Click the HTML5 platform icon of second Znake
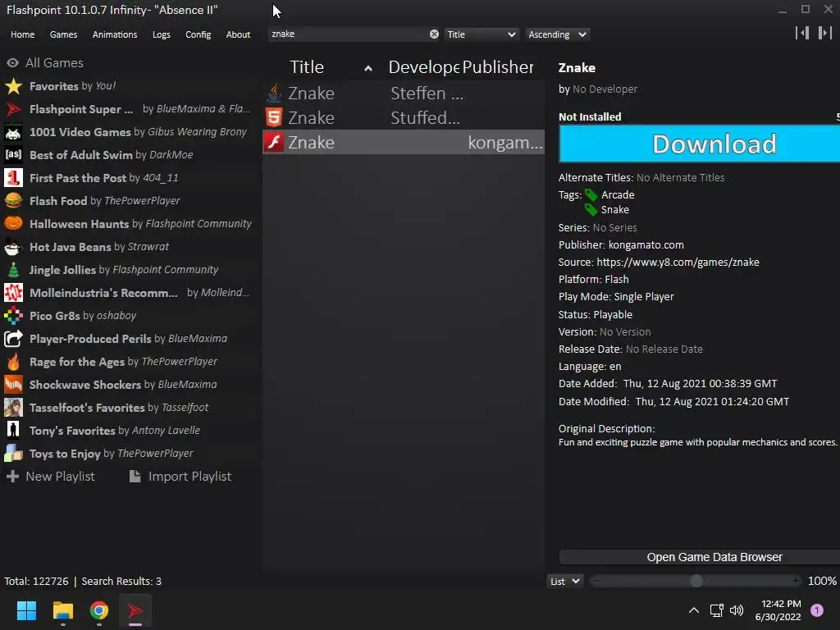The width and height of the screenshot is (840, 630). tap(274, 118)
